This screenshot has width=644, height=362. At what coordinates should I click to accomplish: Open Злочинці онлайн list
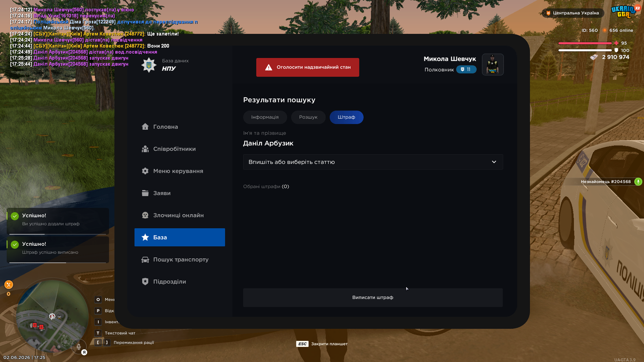(180, 215)
